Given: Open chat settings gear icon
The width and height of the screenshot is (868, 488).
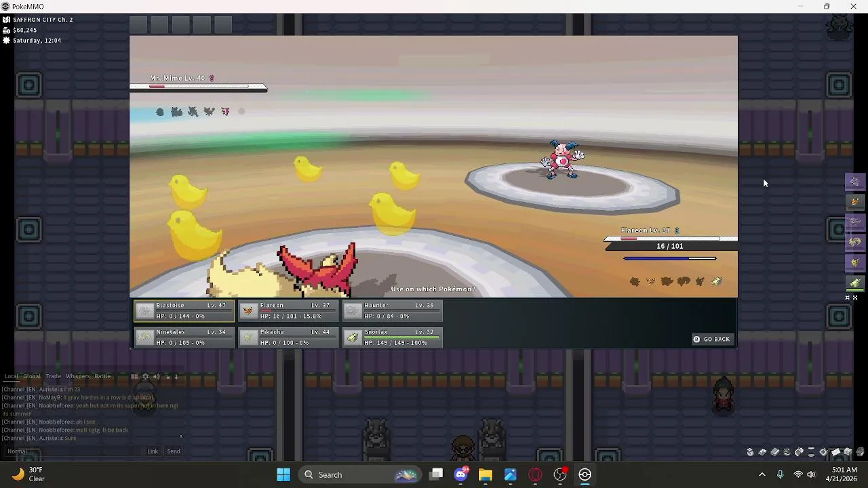Looking at the screenshot, I should pyautogui.click(x=145, y=376).
